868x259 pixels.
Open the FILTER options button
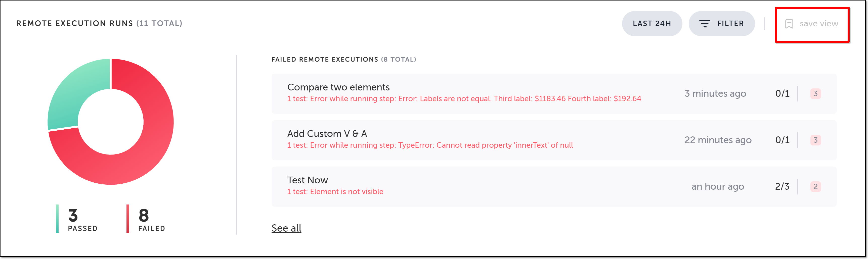721,24
